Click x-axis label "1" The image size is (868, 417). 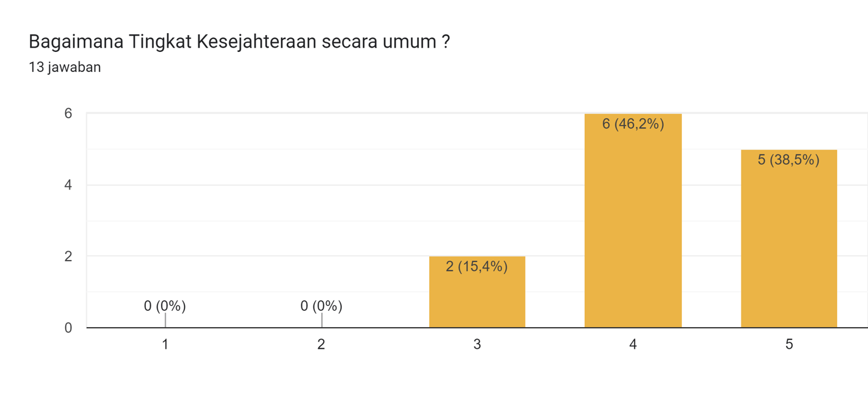(165, 345)
